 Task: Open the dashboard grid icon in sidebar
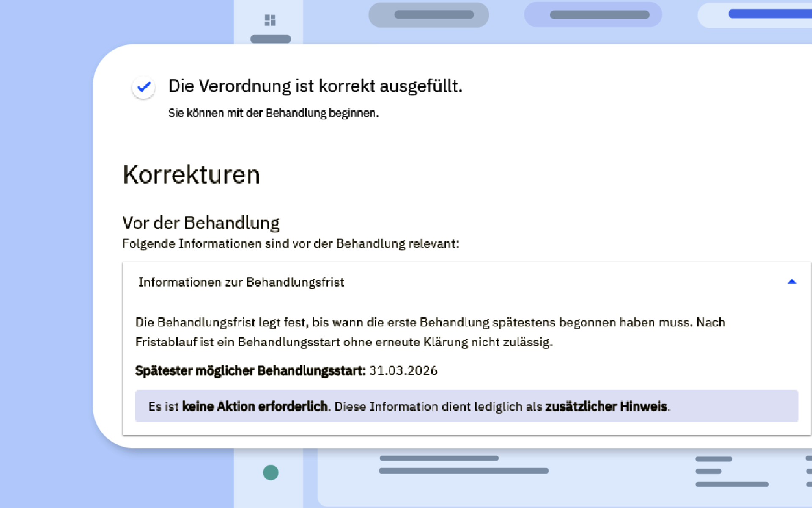click(270, 20)
